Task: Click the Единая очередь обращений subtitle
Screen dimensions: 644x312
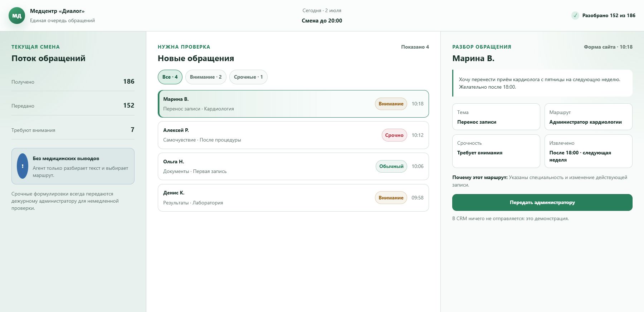Action: (62, 20)
